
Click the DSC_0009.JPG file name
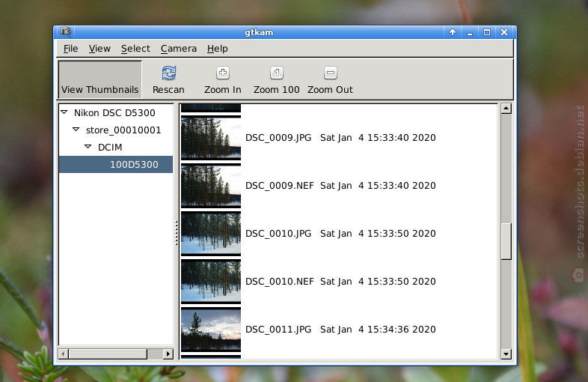[x=278, y=138]
